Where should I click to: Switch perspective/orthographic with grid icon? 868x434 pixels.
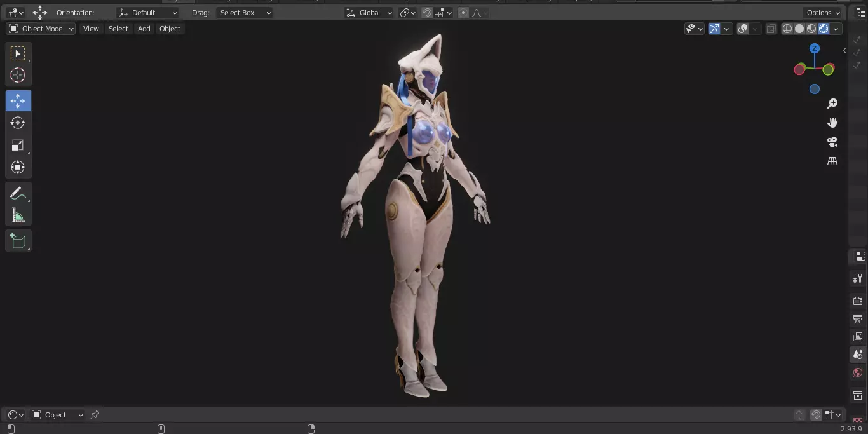coord(832,161)
